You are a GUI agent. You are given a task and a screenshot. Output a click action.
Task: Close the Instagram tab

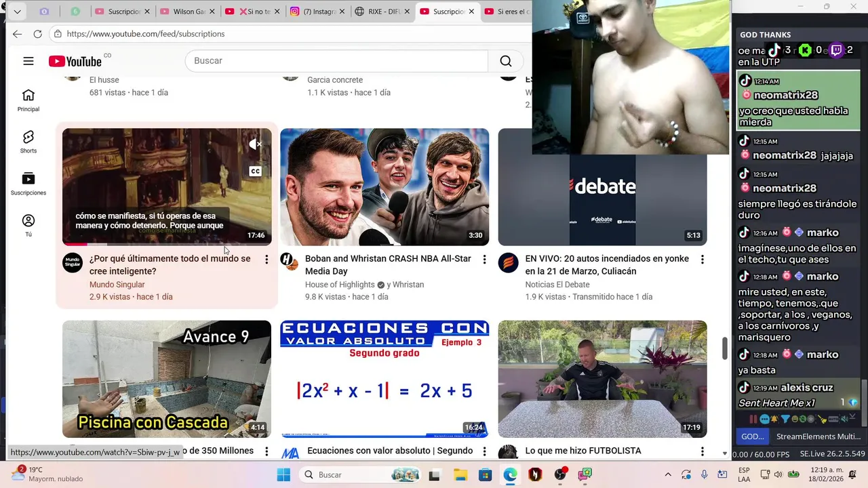342,12
